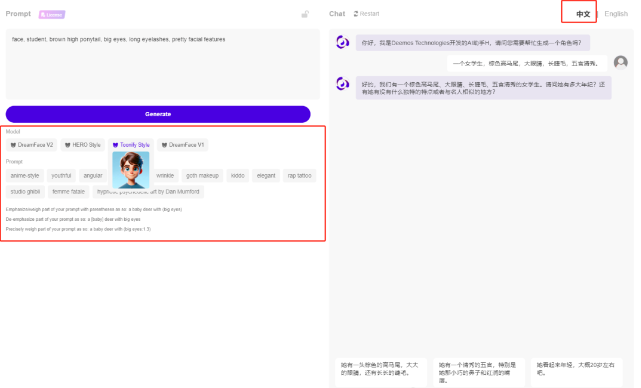Click the Generate button
Viewport: 641px width, 388px height.
(x=158, y=114)
